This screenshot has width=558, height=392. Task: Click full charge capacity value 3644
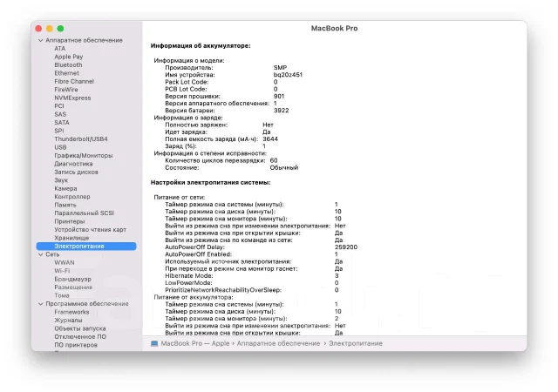[270, 139]
